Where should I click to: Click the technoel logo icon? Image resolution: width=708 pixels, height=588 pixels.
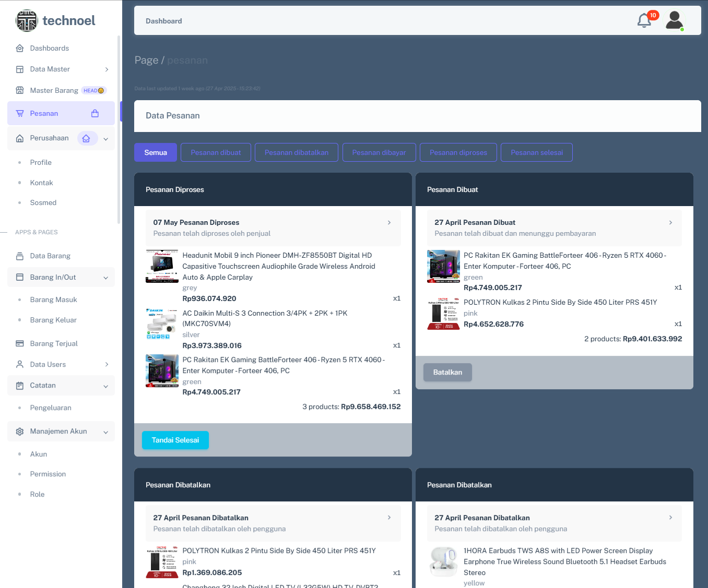pyautogui.click(x=27, y=21)
